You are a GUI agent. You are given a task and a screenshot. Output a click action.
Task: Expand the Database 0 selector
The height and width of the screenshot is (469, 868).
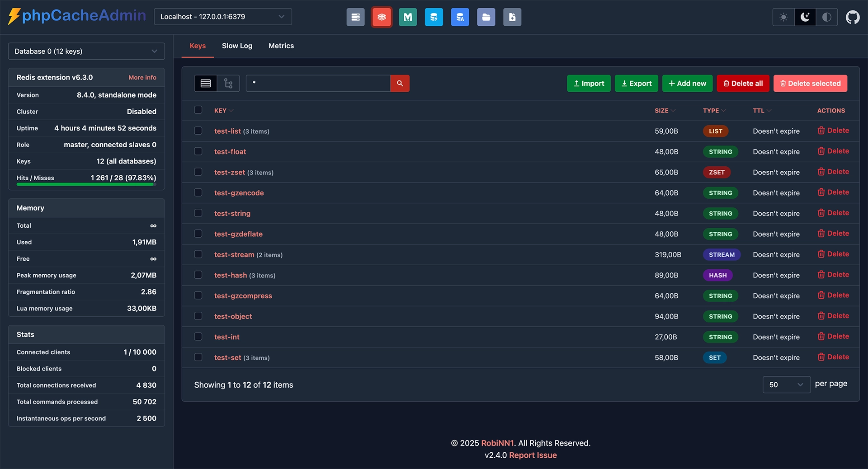coord(86,51)
